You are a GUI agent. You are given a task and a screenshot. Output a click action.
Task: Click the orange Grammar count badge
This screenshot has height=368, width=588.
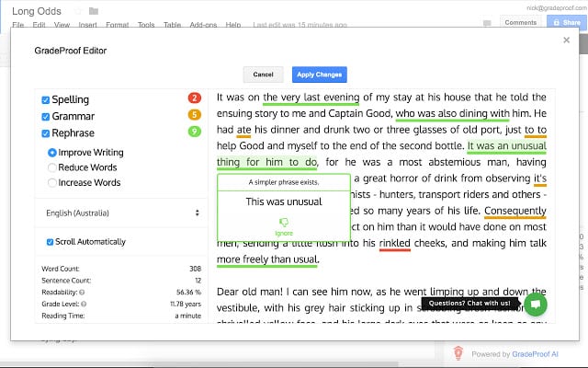(194, 114)
